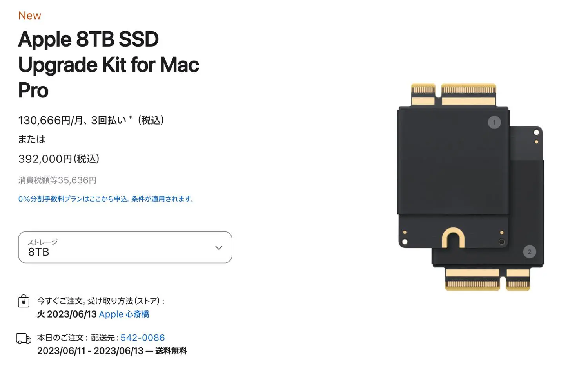Open the ストレージ 8TB storage dropdown
The image size is (588, 370).
[125, 247]
